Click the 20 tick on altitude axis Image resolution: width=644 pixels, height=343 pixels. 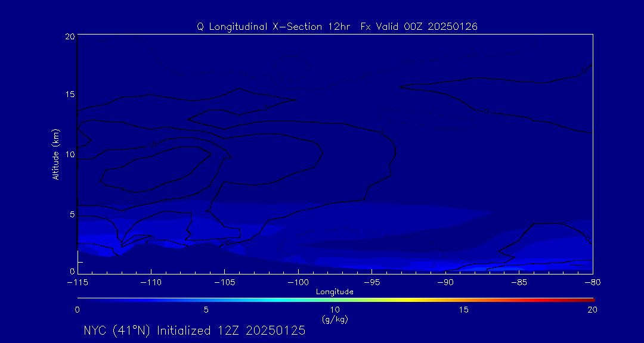tap(69, 36)
